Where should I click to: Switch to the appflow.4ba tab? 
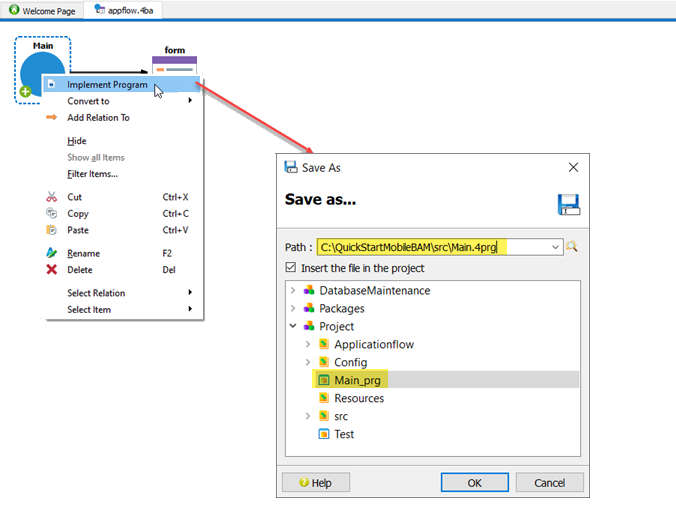(124, 10)
